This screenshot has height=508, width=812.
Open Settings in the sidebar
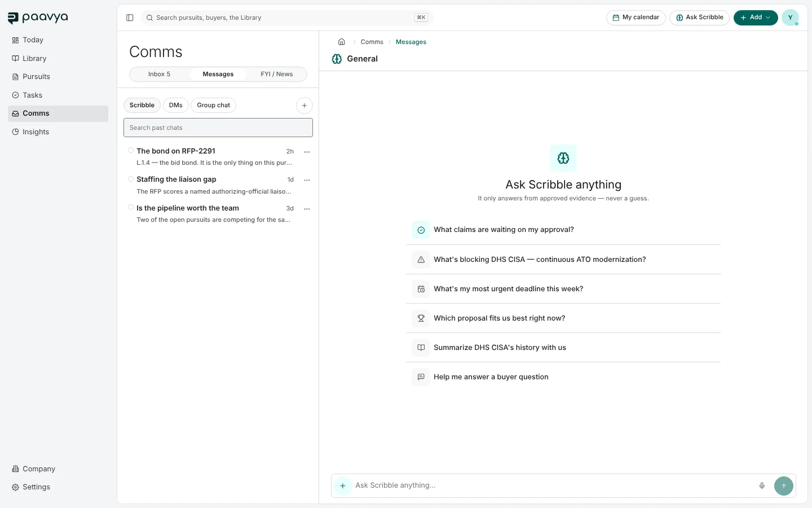58,487
